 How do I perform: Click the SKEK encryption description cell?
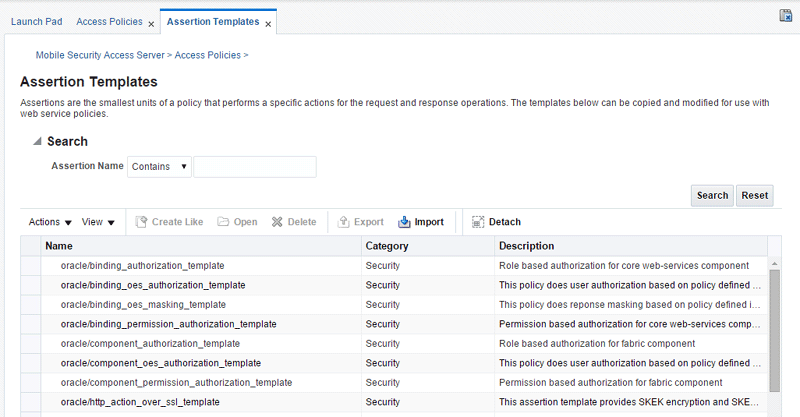(x=630, y=402)
